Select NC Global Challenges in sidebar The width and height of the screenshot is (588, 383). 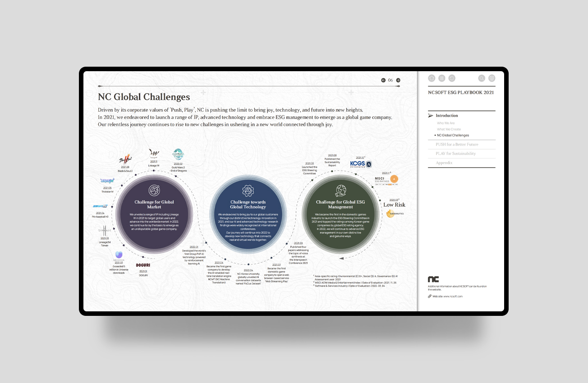tap(453, 135)
